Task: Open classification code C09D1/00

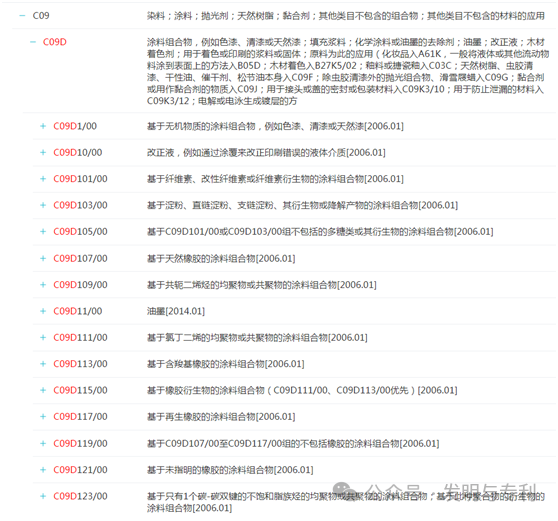Action: 75,126
